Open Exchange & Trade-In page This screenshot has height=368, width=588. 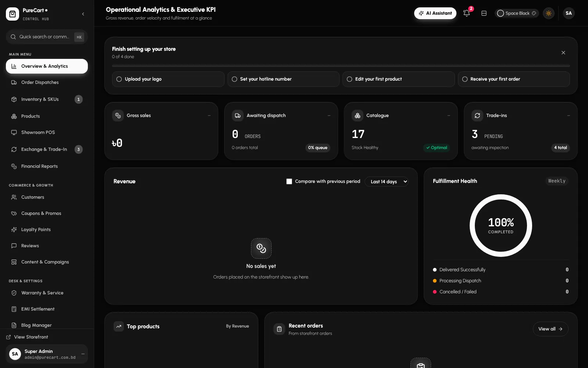[x=47, y=149]
